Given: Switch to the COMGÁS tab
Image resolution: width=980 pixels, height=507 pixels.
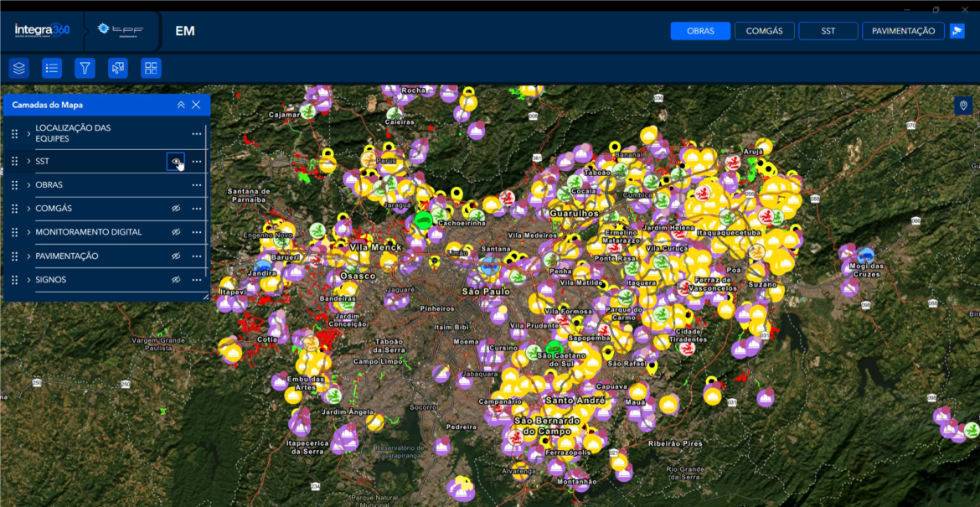Looking at the screenshot, I should [765, 31].
